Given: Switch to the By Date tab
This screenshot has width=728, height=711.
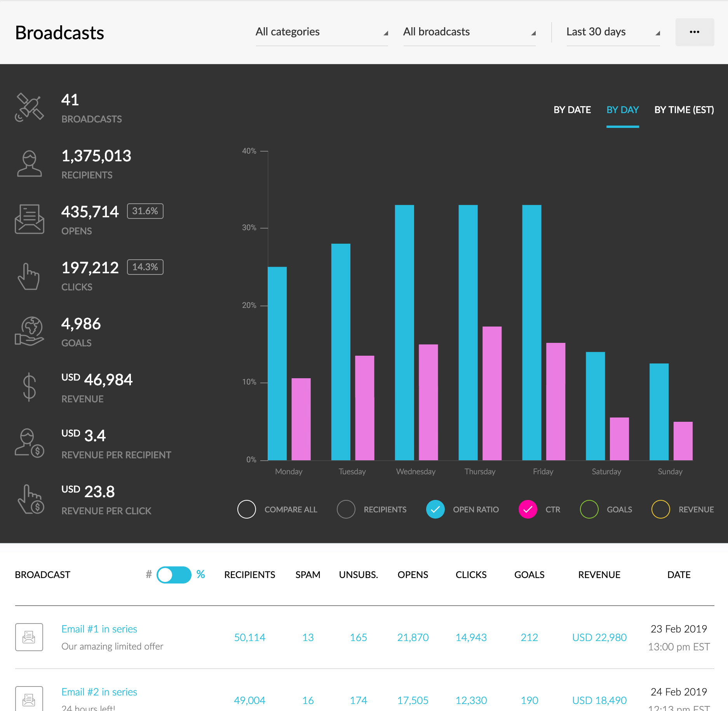Looking at the screenshot, I should click(572, 110).
